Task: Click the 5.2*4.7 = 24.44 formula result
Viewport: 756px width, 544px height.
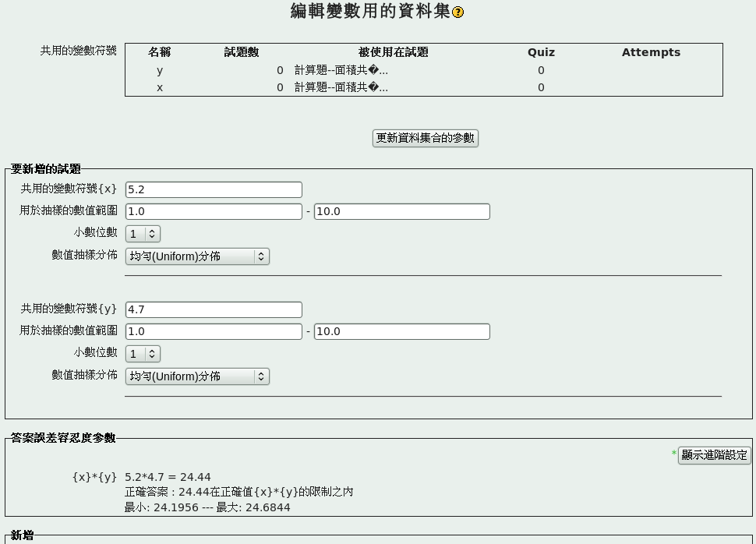Action: click(168, 477)
